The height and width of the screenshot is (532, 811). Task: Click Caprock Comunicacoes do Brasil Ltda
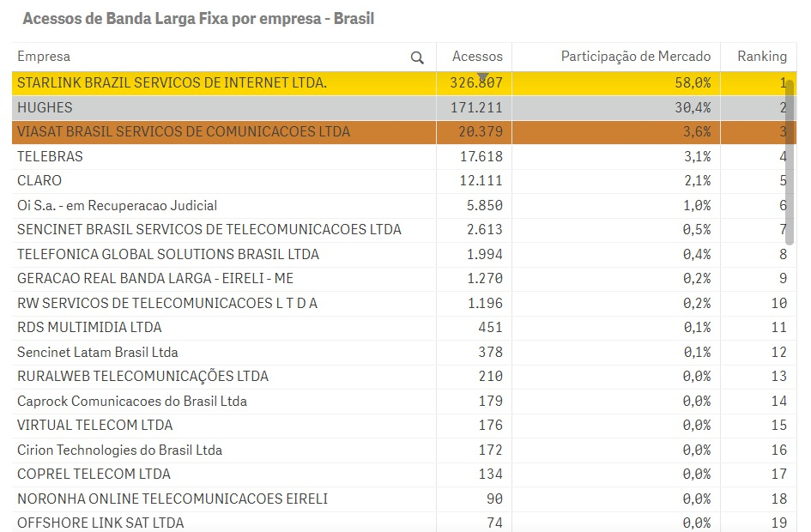click(132, 402)
